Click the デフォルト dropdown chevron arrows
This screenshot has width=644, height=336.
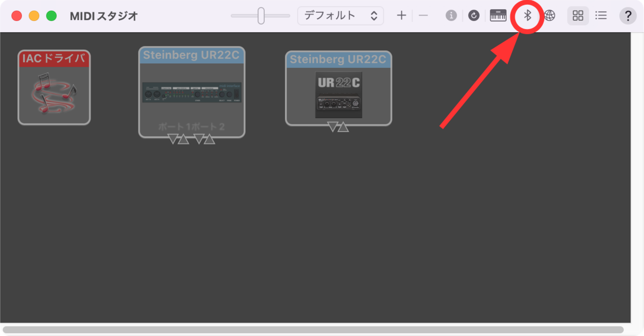pyautogui.click(x=374, y=16)
